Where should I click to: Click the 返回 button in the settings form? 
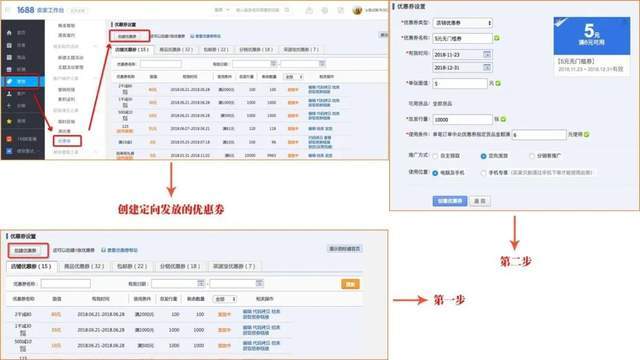pyautogui.click(x=480, y=201)
